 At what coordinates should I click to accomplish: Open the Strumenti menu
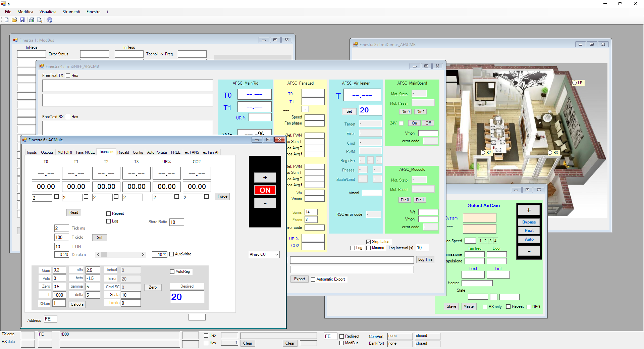pos(71,12)
